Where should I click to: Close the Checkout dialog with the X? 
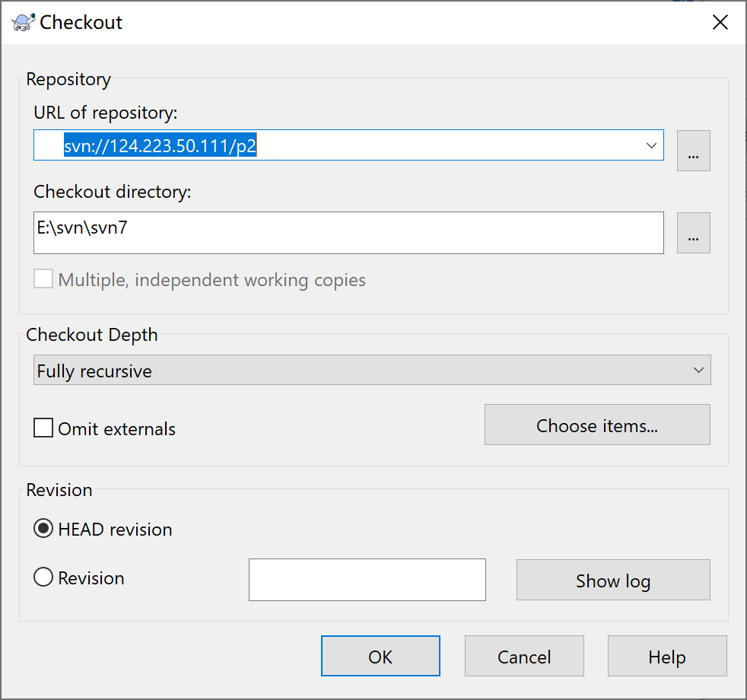(x=720, y=22)
